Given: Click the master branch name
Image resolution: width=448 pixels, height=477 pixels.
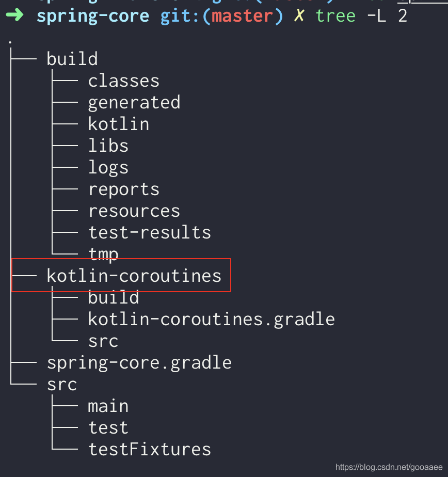Looking at the screenshot, I should 242,15.
